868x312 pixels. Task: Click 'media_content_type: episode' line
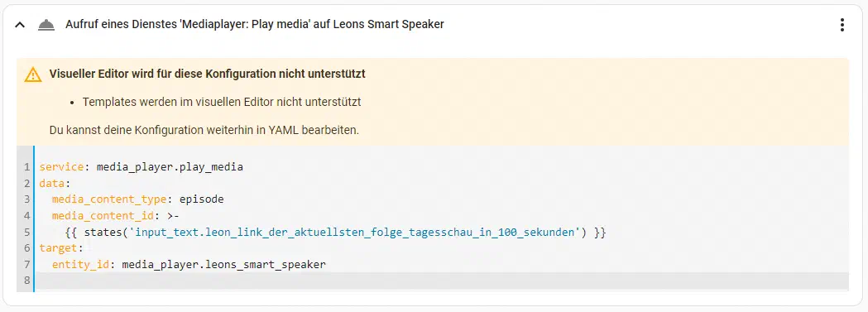tap(138, 199)
